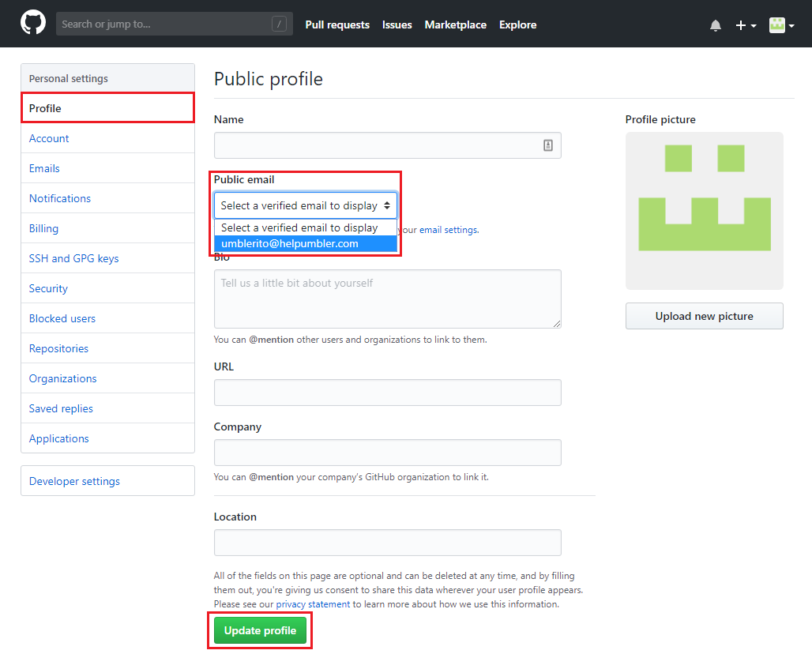Expand the plus create-new menu
The image size is (812, 669).
pyautogui.click(x=746, y=25)
